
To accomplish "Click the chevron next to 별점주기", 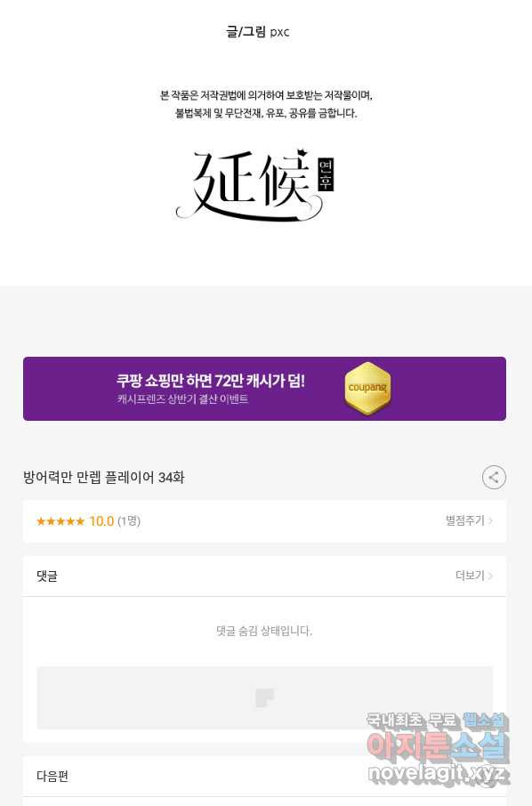I will point(490,520).
